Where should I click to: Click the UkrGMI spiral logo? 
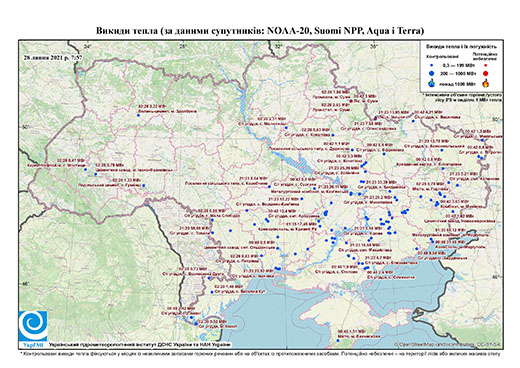(x=33, y=326)
